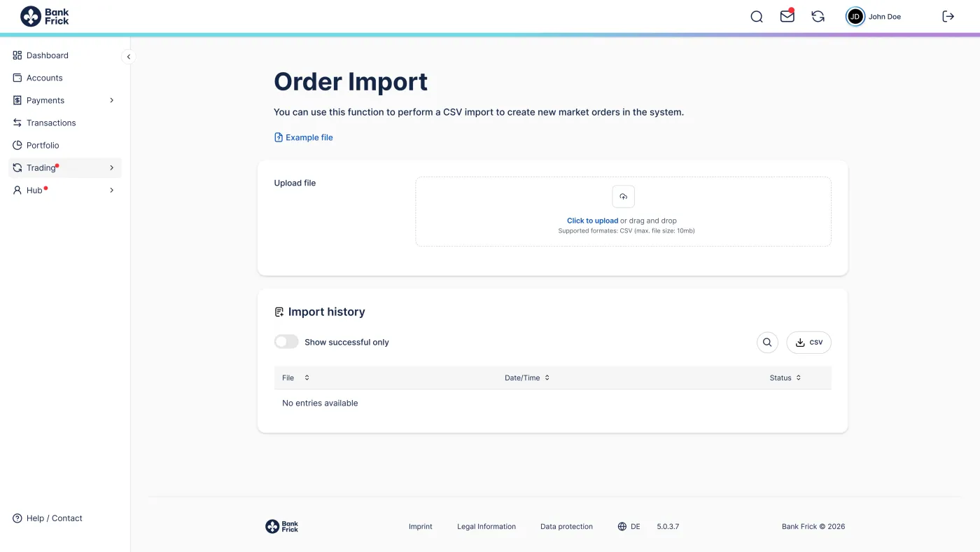
Task: Sort by Date/Time column
Action: [527, 378]
